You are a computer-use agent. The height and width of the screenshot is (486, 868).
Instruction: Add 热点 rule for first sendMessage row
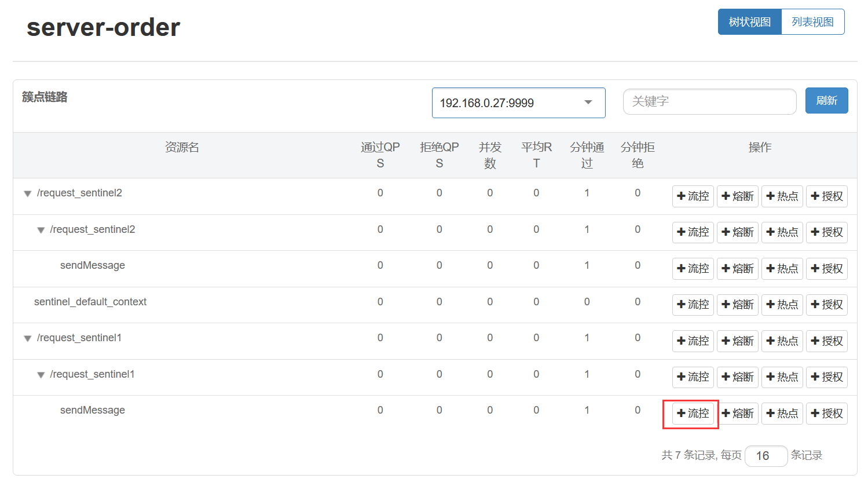tap(782, 269)
